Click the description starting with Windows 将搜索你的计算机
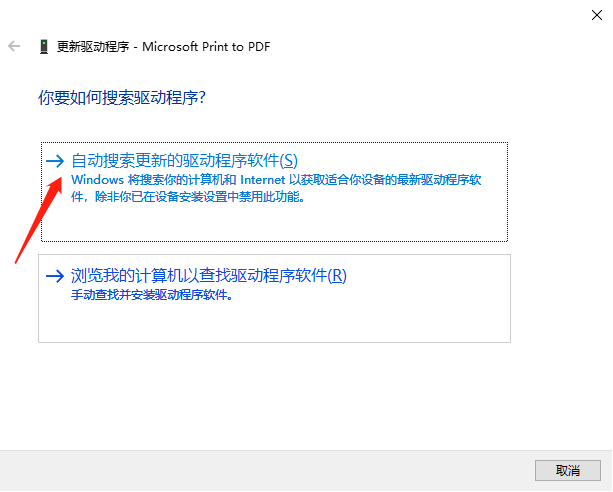The height and width of the screenshot is (492, 613). pyautogui.click(x=276, y=188)
